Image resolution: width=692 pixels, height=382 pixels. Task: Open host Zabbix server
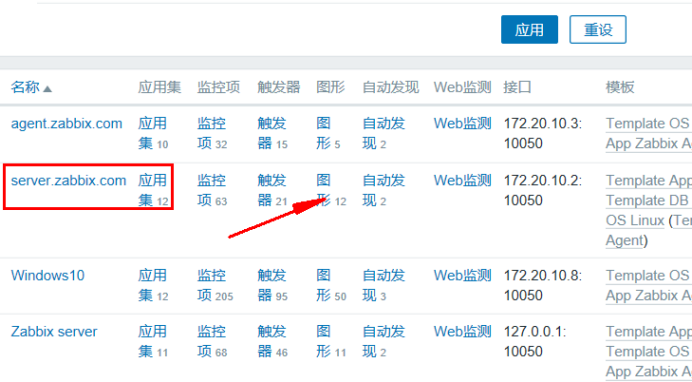coord(54,331)
